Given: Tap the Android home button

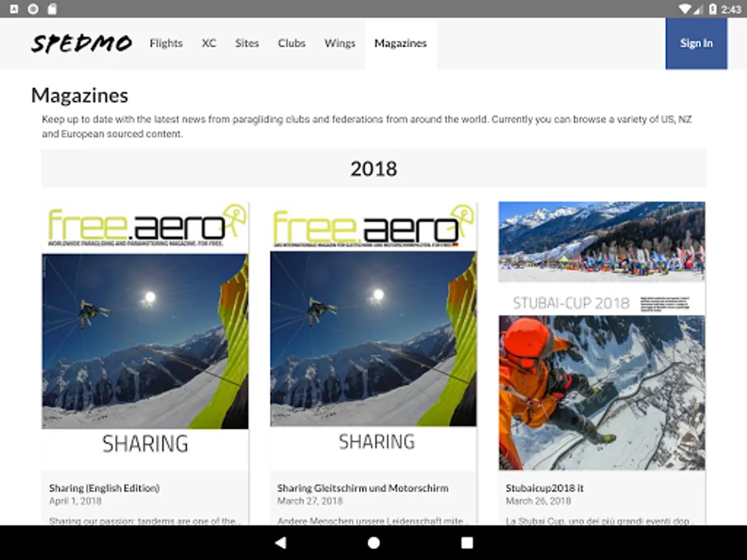Looking at the screenshot, I should pyautogui.click(x=374, y=543).
